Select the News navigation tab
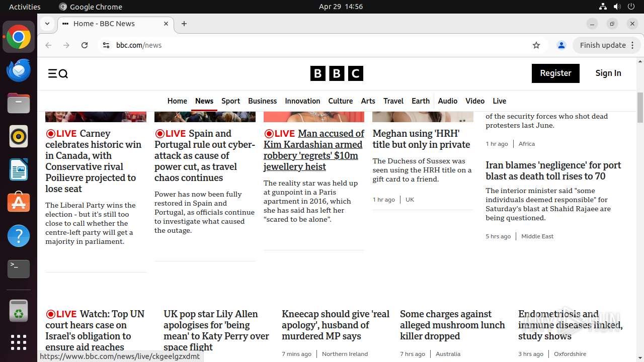The height and width of the screenshot is (362, 644). tap(204, 101)
